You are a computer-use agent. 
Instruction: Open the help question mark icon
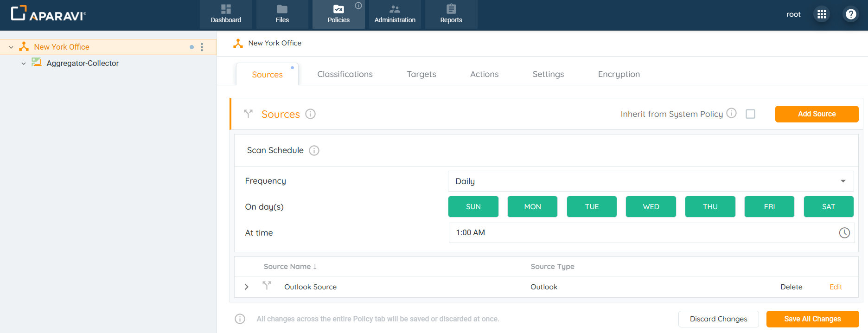click(x=851, y=14)
